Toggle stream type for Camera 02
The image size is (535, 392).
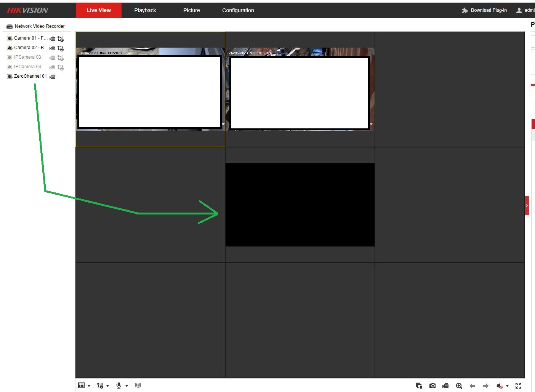pyautogui.click(x=61, y=48)
